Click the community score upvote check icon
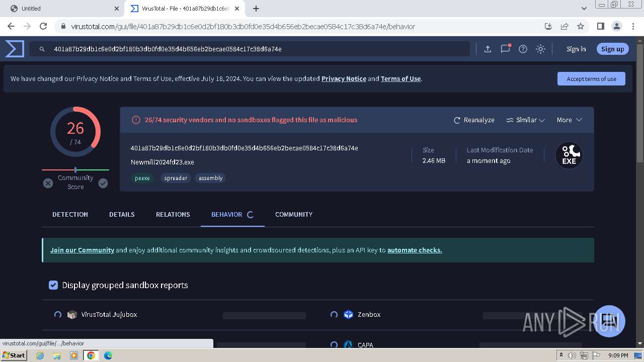The image size is (644, 362). click(x=103, y=183)
